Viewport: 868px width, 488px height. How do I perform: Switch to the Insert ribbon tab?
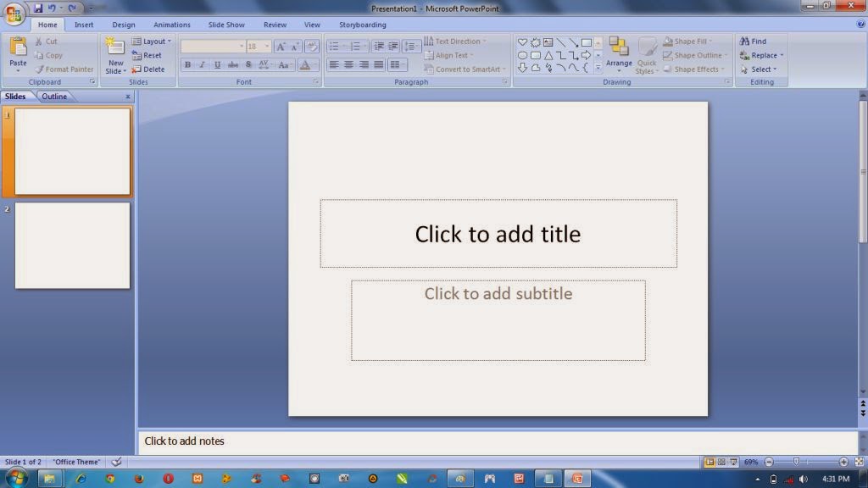pos(83,25)
